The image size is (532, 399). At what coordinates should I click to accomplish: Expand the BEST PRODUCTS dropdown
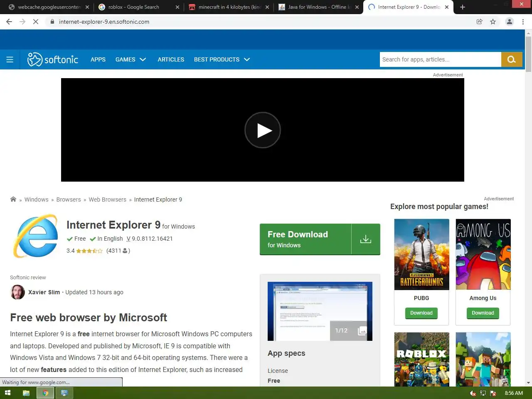click(x=222, y=59)
